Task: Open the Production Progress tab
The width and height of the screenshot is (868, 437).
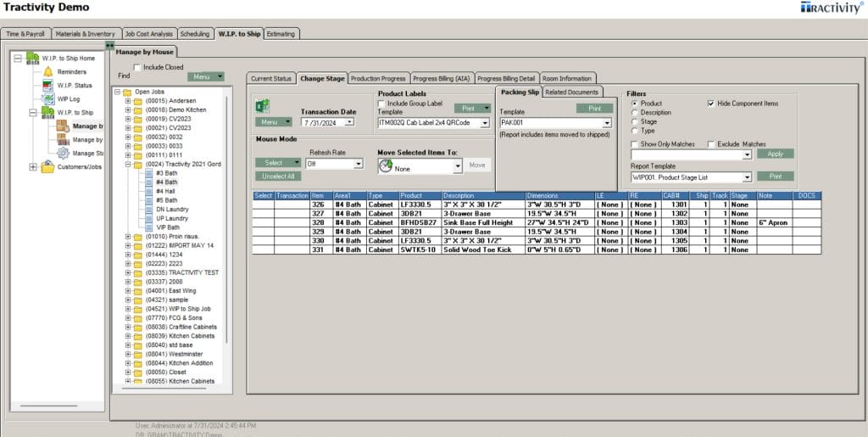Action: 379,79
